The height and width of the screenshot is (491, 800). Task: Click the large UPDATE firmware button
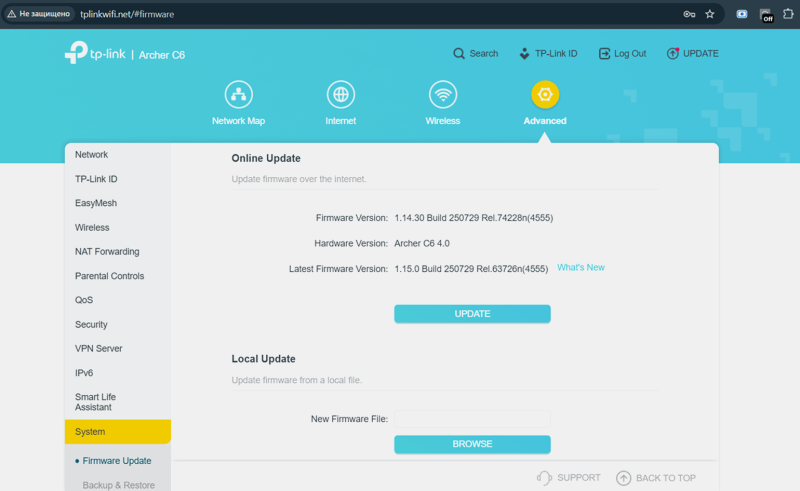(472, 314)
